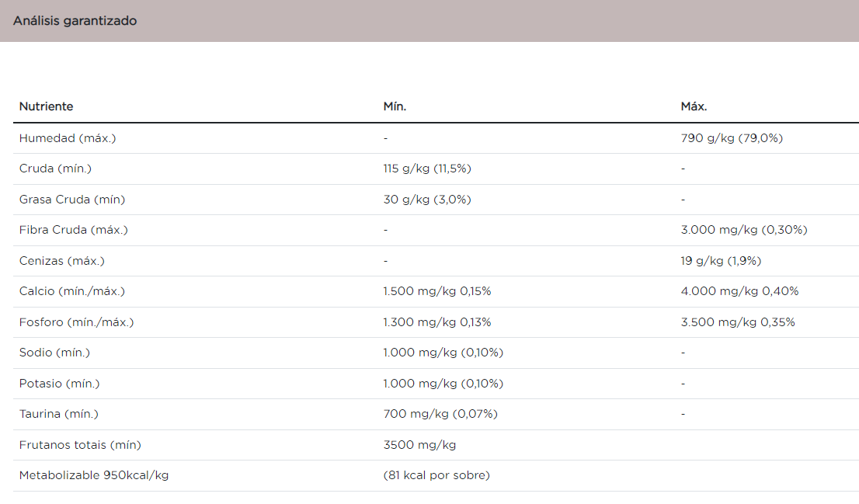
Task: Click the Frutanos totales 3500 mg/kg value
Action: click(x=419, y=445)
